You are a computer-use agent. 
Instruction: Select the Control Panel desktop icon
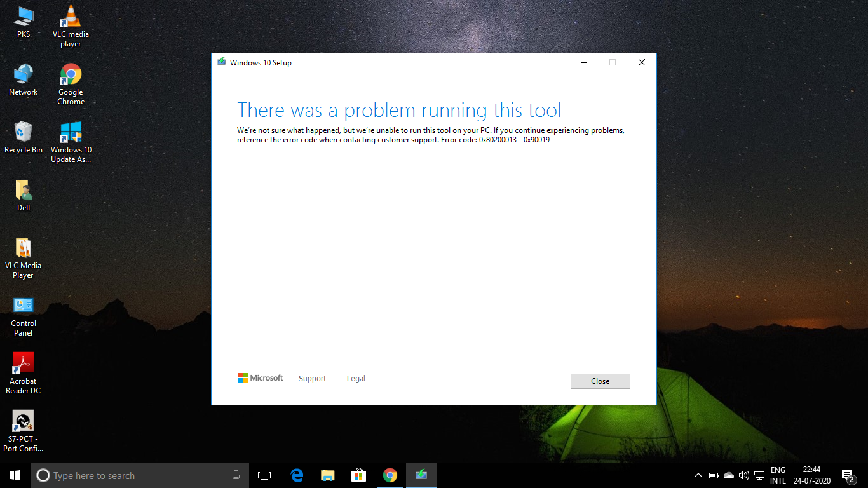coord(24,316)
